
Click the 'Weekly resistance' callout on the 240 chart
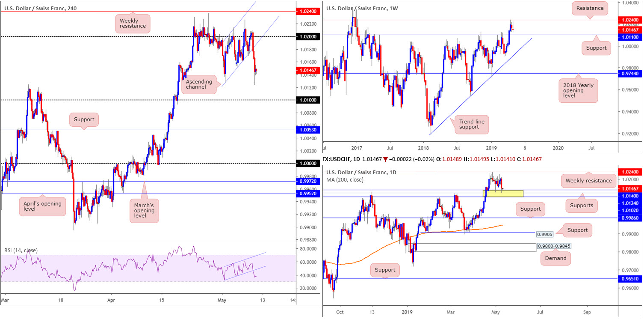tap(132, 23)
